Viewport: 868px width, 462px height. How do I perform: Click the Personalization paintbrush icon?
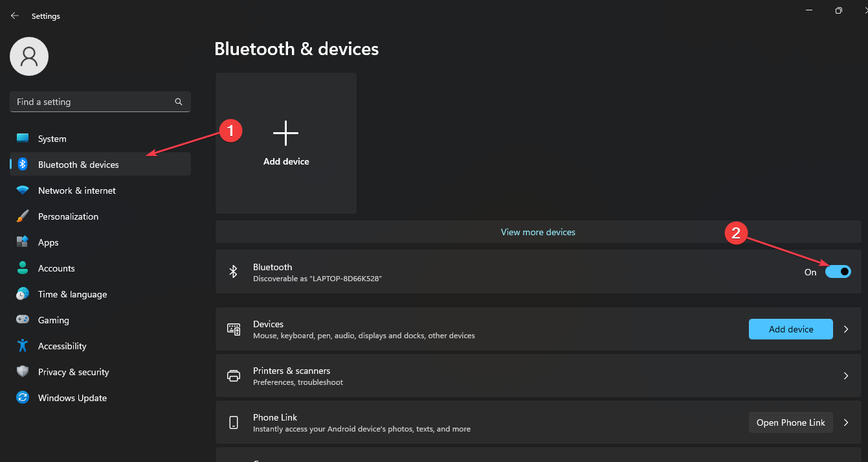pyautogui.click(x=23, y=216)
